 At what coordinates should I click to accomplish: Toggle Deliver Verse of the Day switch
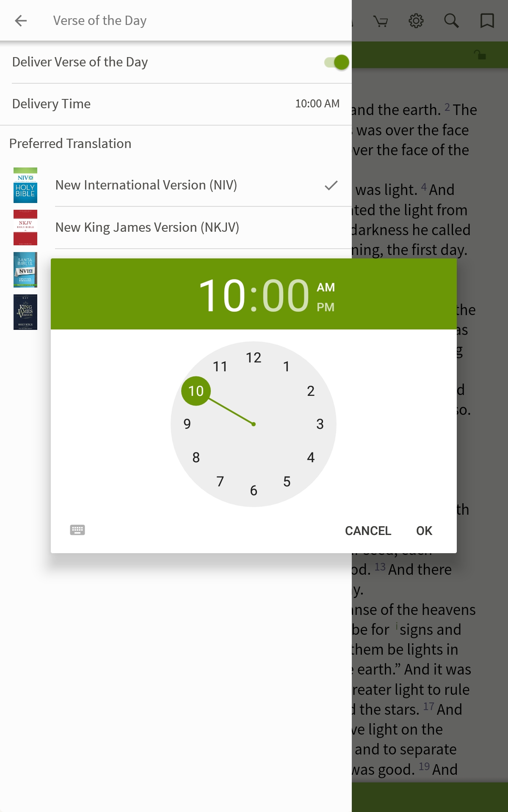click(x=337, y=62)
